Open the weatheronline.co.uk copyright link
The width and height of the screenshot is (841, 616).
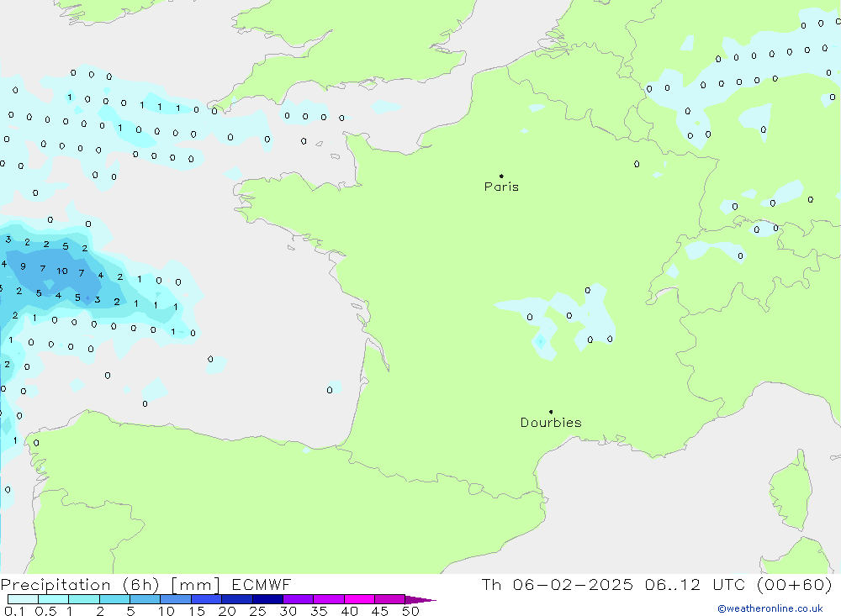[770, 608]
